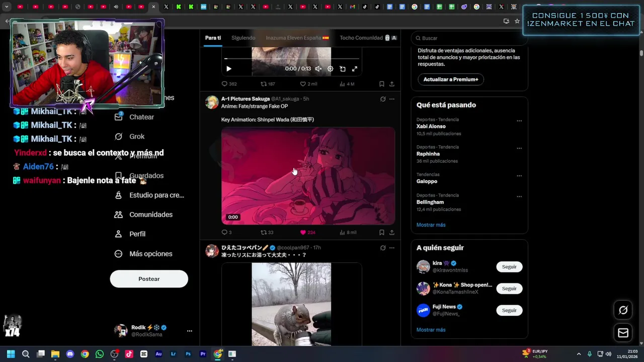Viewport: 644px width, 362px height.
Task: Open the browser tab list dropdown
Action: tap(7, 7)
